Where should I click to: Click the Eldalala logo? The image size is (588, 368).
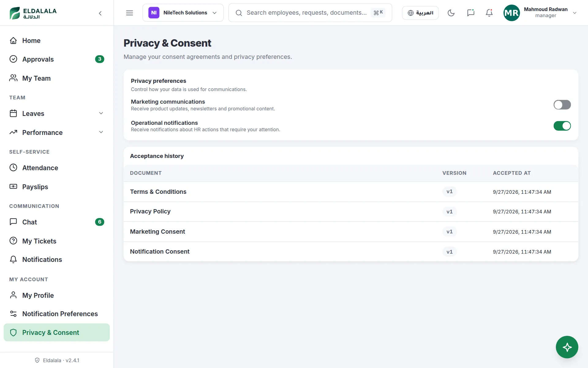point(33,13)
